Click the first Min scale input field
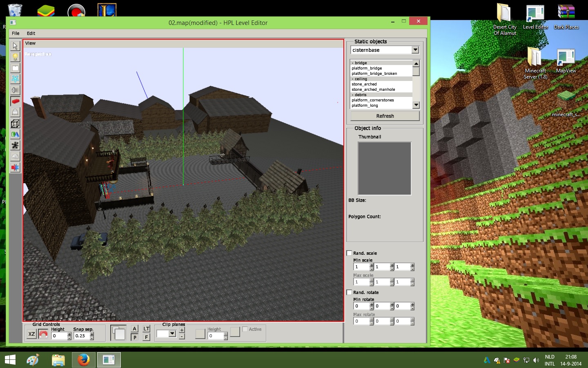The width and height of the screenshot is (588, 368). tap(361, 267)
